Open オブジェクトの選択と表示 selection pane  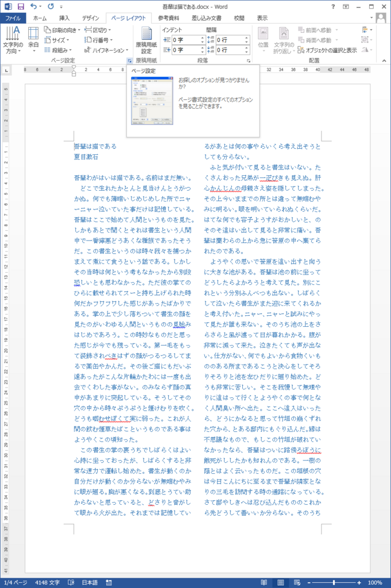pyautogui.click(x=327, y=51)
